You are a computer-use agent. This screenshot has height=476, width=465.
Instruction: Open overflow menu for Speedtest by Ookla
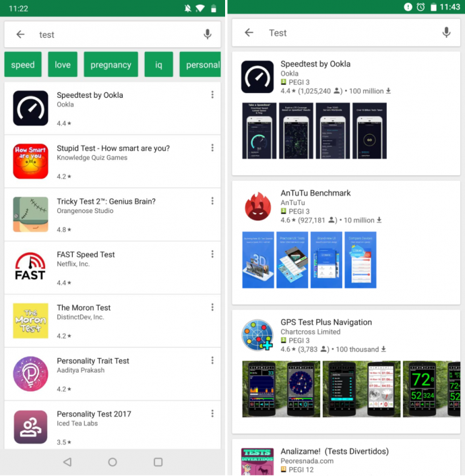(212, 94)
